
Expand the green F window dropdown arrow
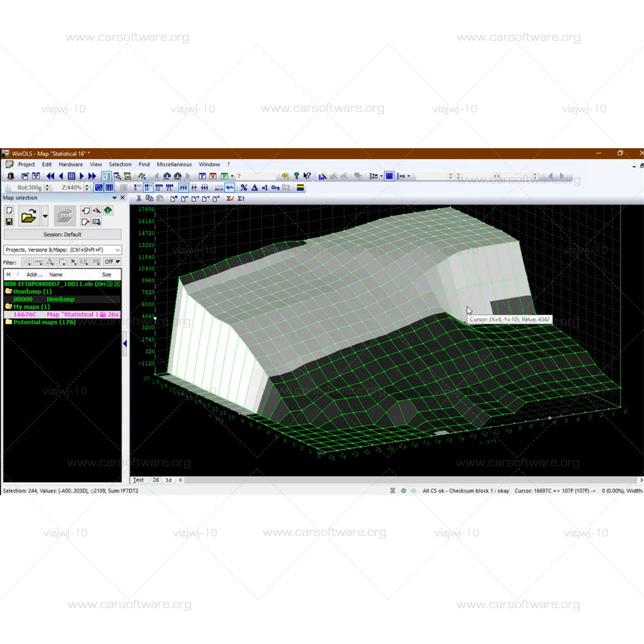[232, 176]
